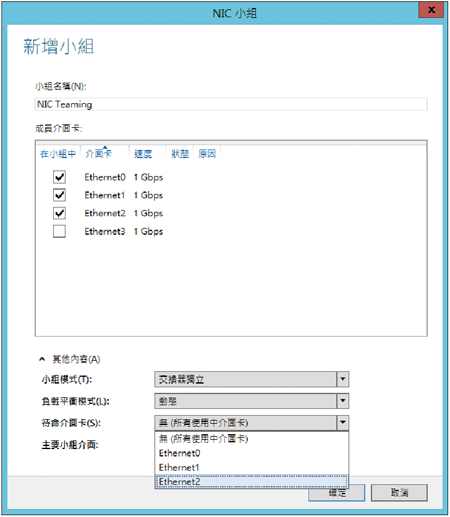Image resolution: width=450 pixels, height=517 pixels.
Task: Close the NIC 小組 dialog window
Action: (x=431, y=10)
